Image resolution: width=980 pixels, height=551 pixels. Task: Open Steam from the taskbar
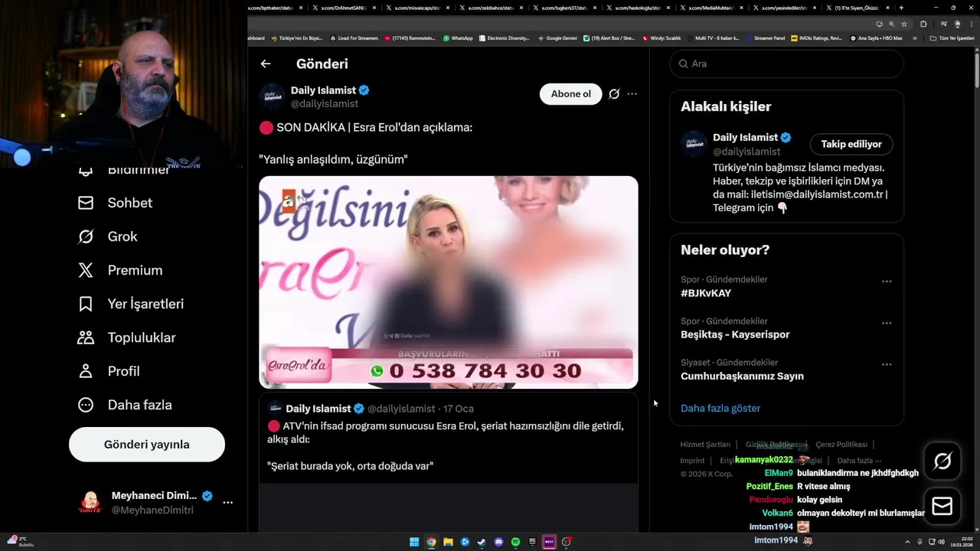[482, 542]
